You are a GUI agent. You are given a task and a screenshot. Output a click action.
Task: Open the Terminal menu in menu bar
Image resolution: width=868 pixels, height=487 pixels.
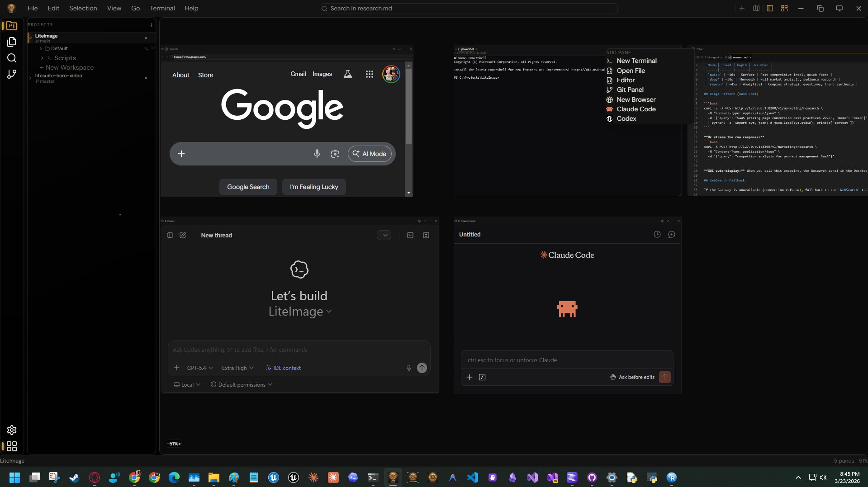(162, 8)
